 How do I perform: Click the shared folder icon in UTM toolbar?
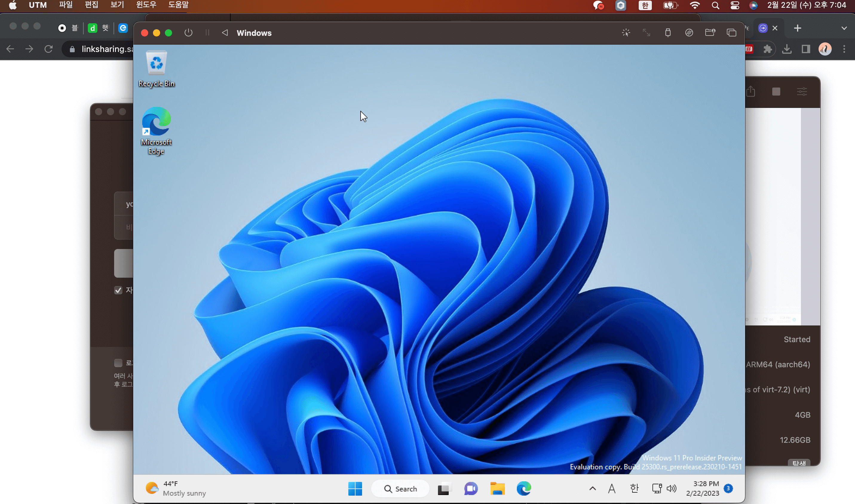point(710,33)
